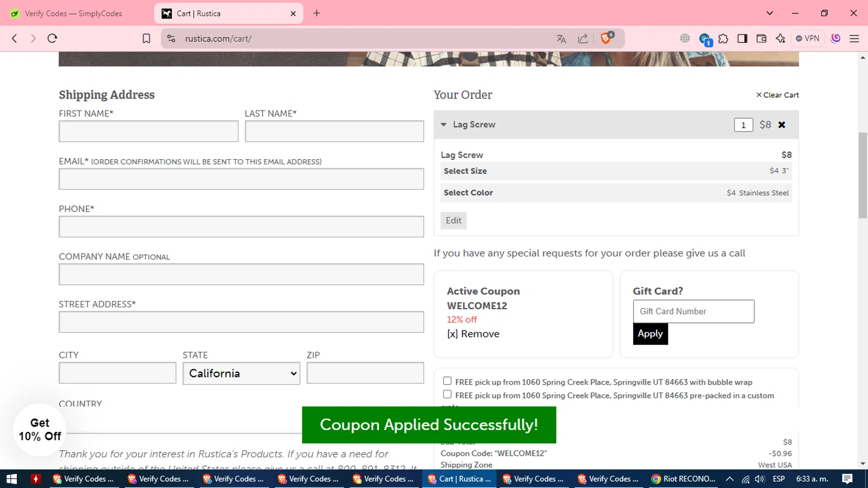Edit the Lag Screw order item
The width and height of the screenshot is (868, 488).
click(x=454, y=221)
